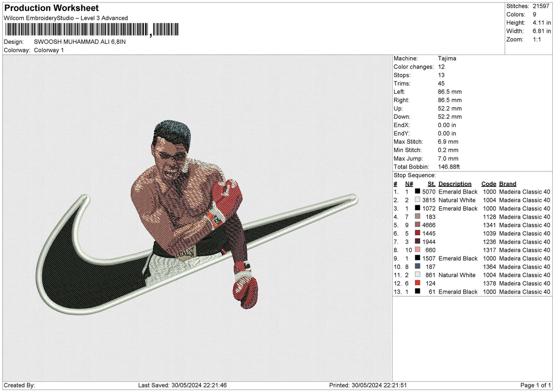Click the brown swatch beside 4666
Screen dimensions: 555x392
(x=418, y=225)
